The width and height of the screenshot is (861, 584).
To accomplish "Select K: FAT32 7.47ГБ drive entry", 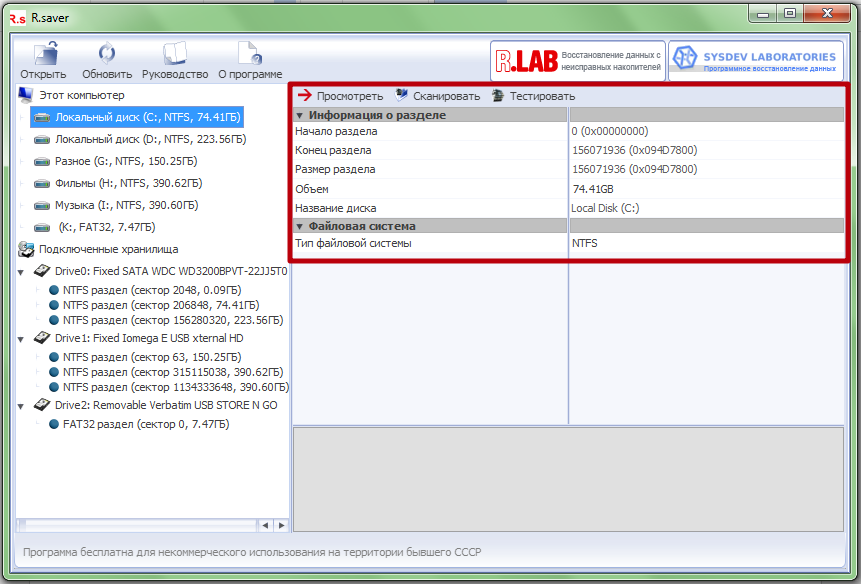I will coord(107,227).
